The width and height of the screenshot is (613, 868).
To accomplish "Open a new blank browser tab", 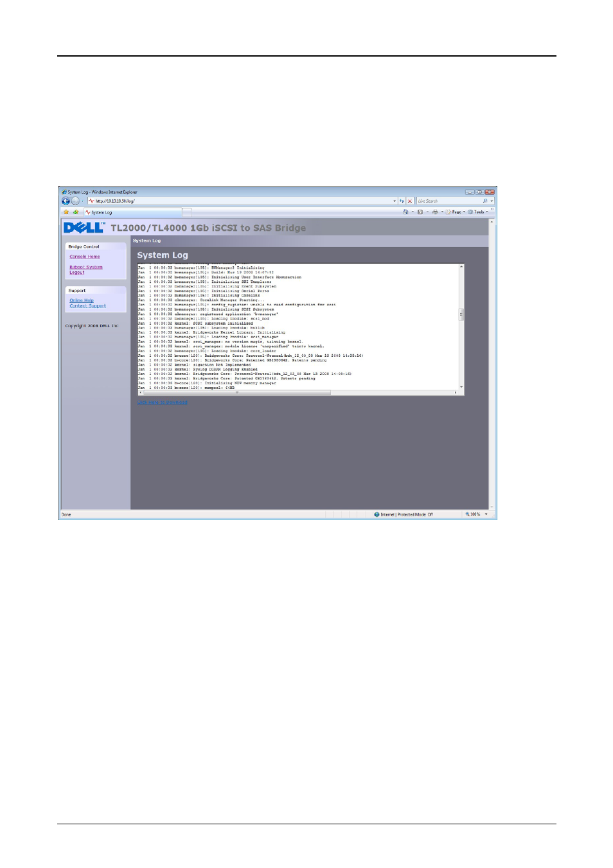I will pyautogui.click(x=187, y=212).
